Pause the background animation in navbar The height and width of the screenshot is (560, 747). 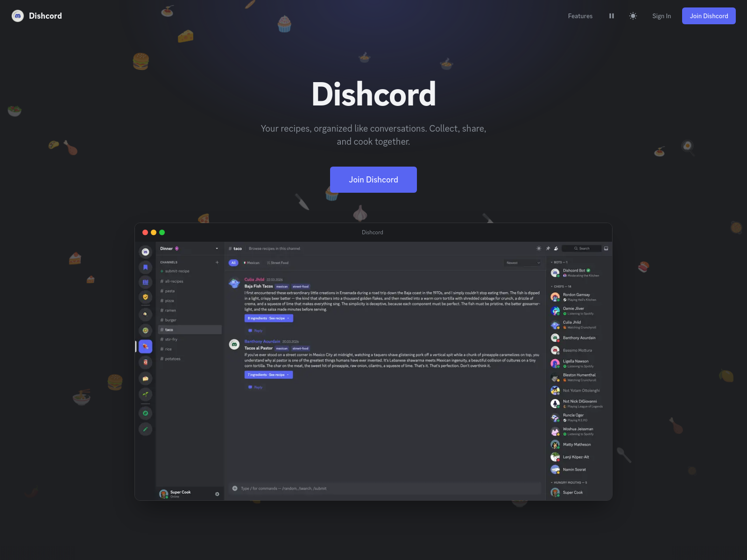pos(611,16)
